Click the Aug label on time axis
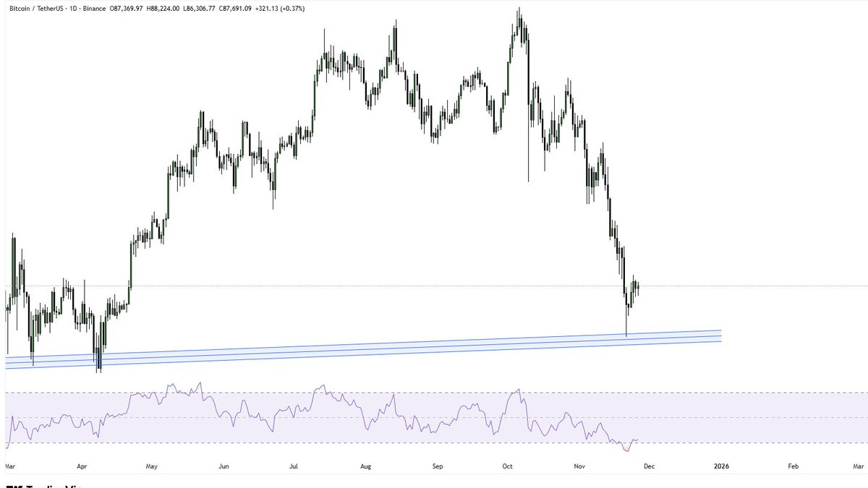The image size is (868, 488). coord(366,467)
